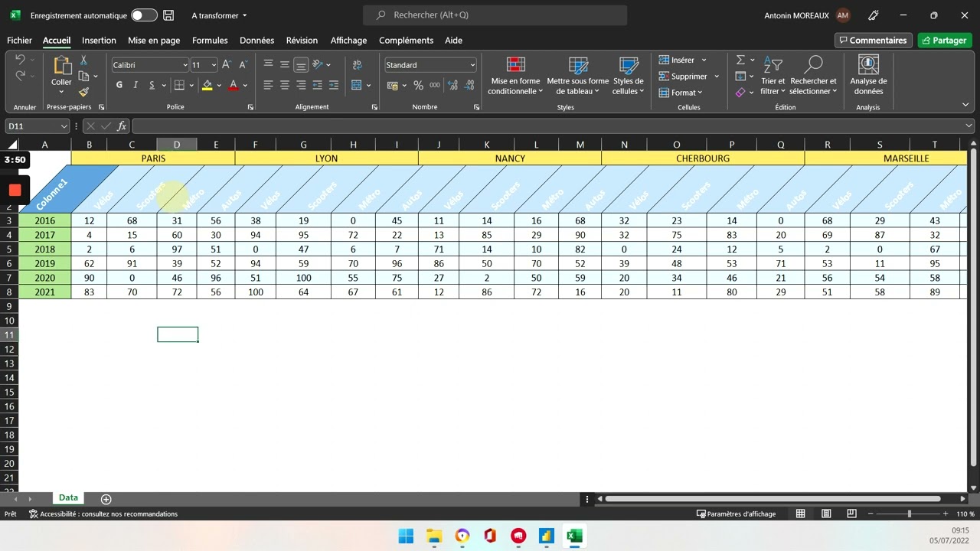
Task: Toggle Italic I formatting
Action: click(136, 85)
